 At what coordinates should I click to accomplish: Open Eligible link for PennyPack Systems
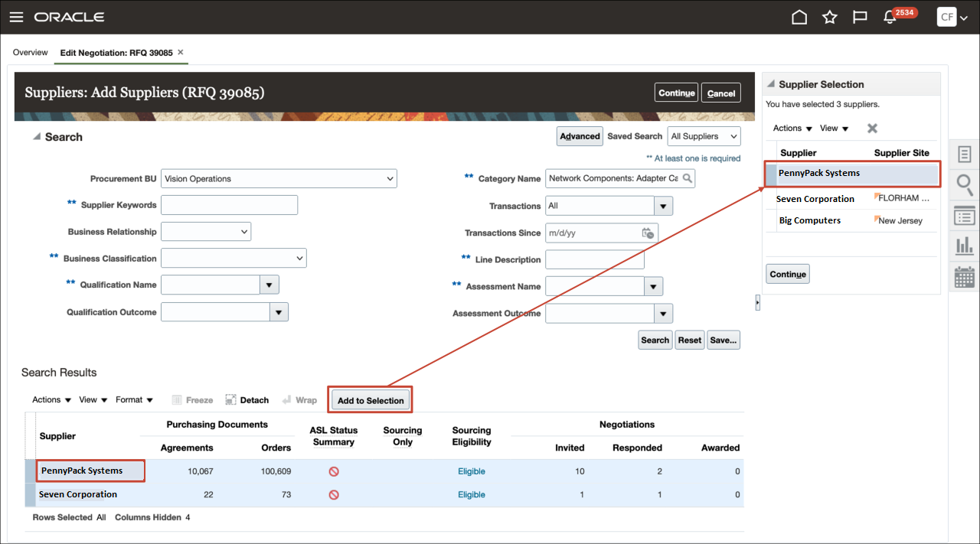click(472, 471)
